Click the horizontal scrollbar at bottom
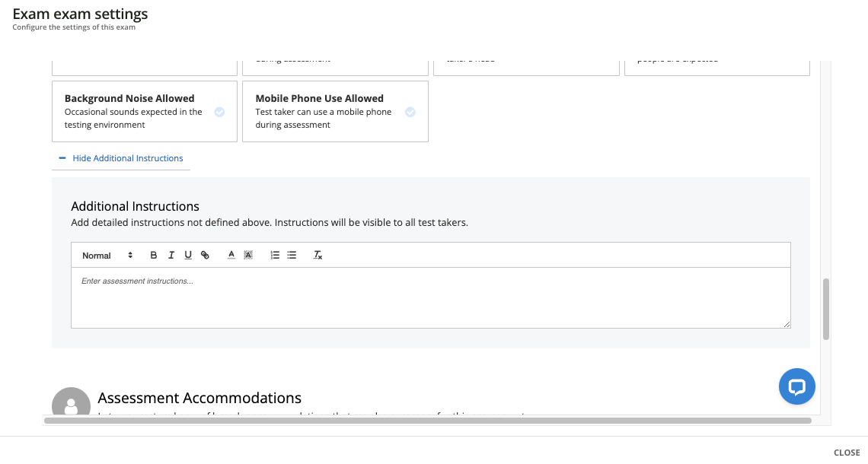Screen dimensions: 868x464 [427, 420]
